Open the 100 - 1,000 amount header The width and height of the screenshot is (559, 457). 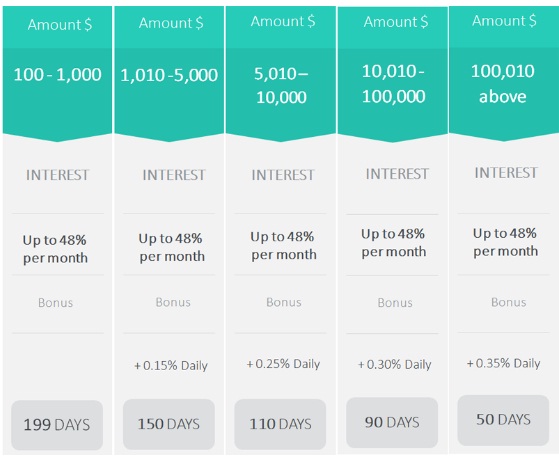click(57, 75)
